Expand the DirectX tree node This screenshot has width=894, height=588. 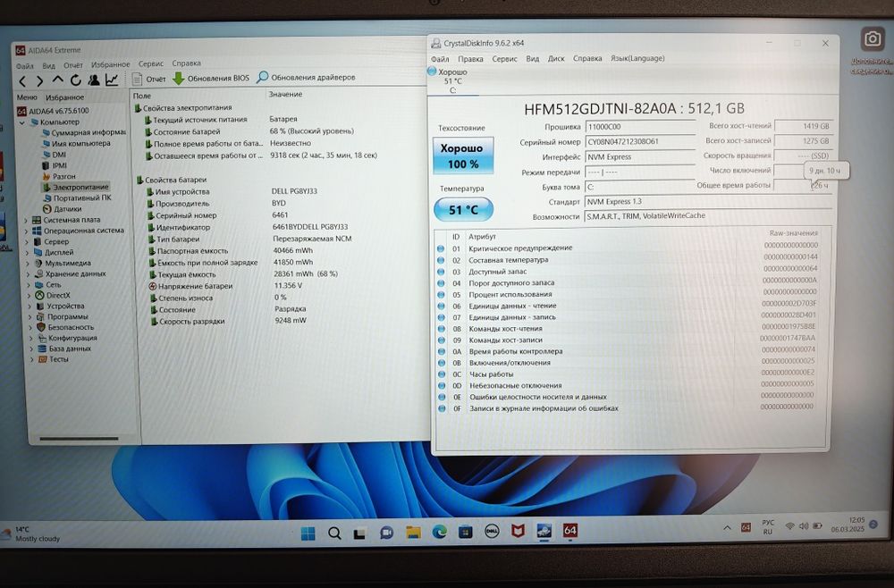tap(30, 296)
